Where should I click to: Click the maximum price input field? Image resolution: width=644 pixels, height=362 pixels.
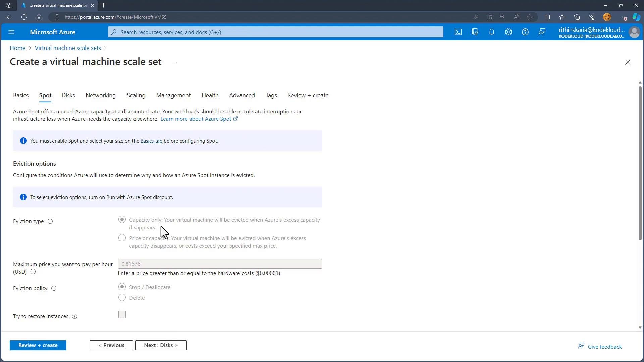point(220,264)
